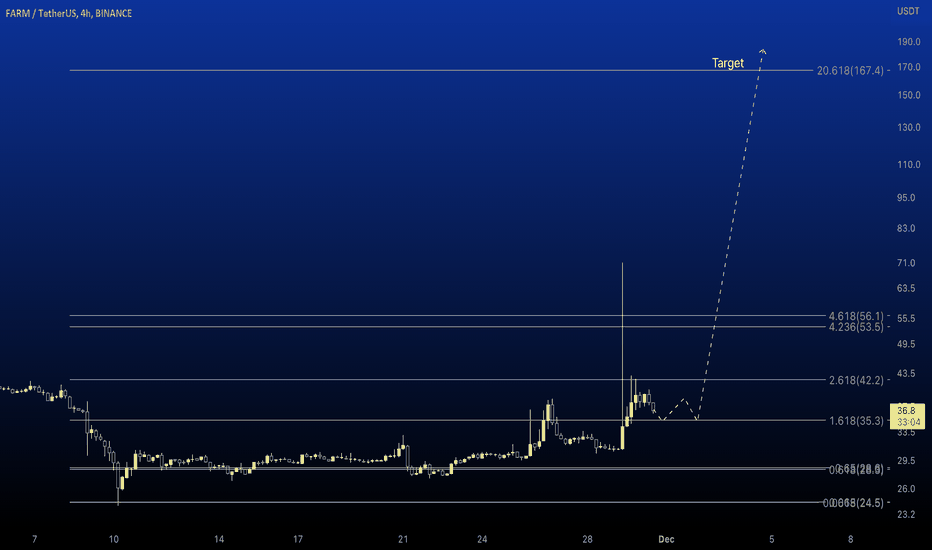Click date 14 on the time axis
This screenshot has width=932, height=550.
[219, 539]
